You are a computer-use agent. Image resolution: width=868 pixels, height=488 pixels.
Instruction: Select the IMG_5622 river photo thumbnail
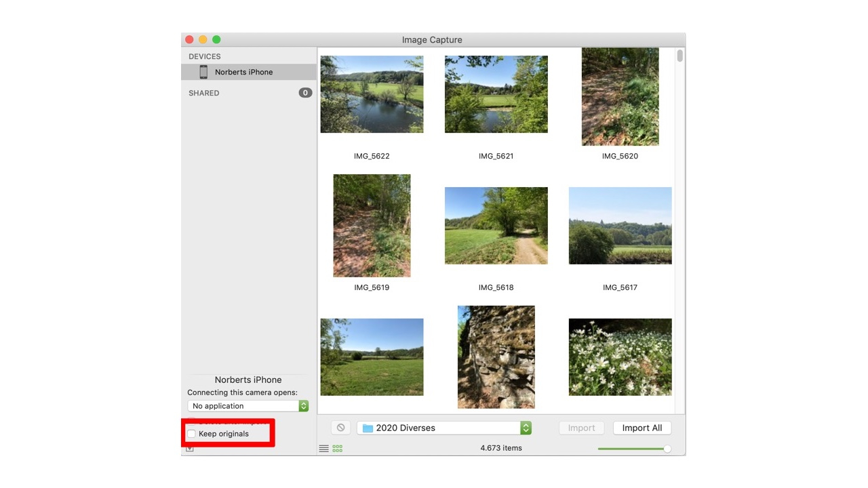(x=372, y=94)
